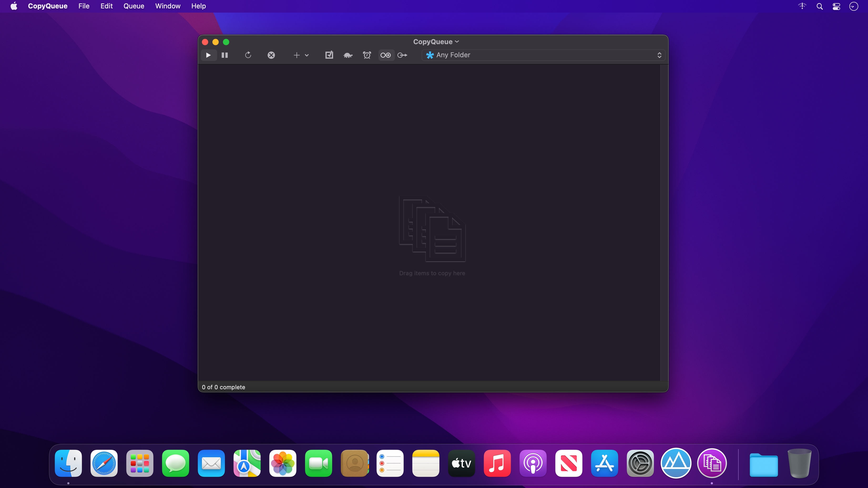Start the copy queue with Play

208,55
